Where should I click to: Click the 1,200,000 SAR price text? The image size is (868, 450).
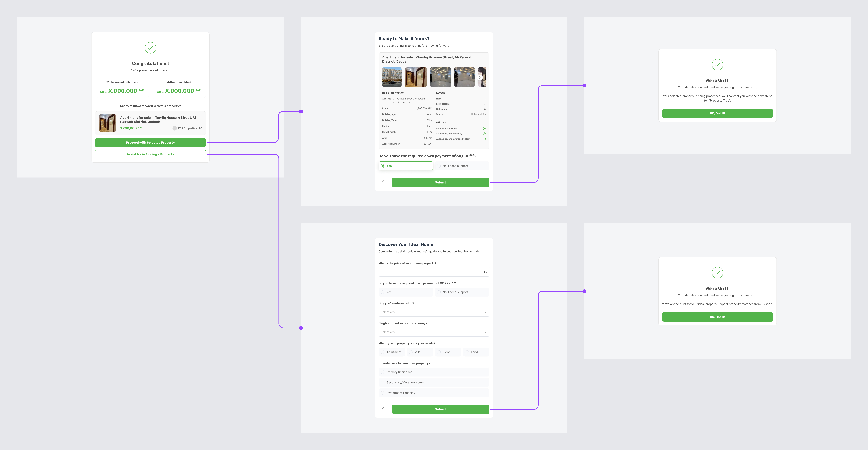tap(131, 128)
